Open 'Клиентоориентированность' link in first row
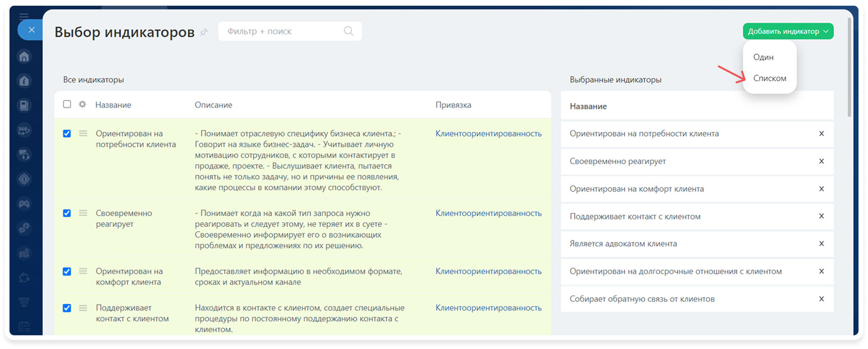The height and width of the screenshot is (349, 868). coord(489,133)
